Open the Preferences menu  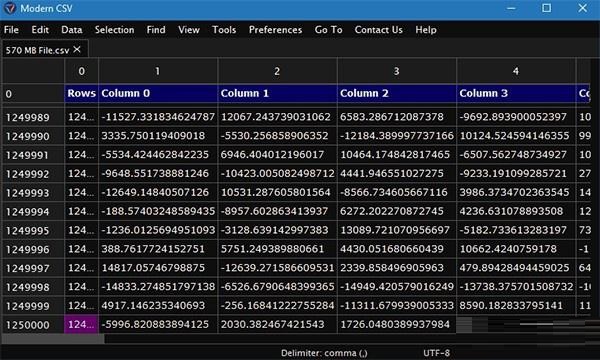pyautogui.click(x=275, y=30)
